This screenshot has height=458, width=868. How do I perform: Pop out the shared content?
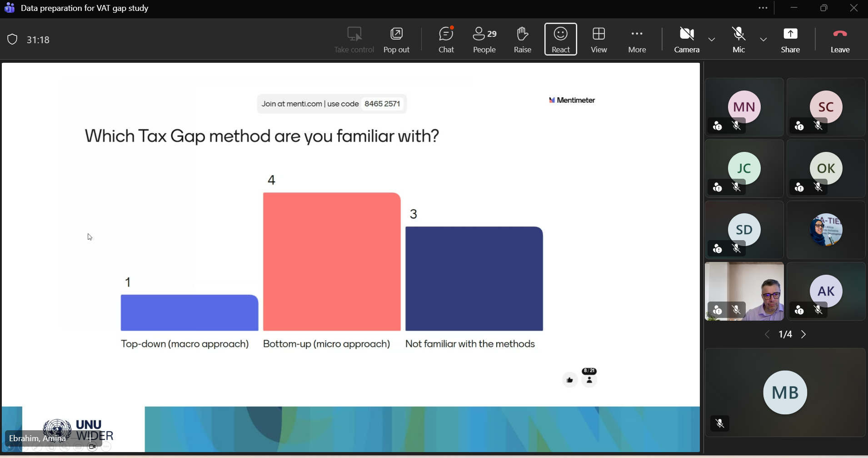click(x=396, y=40)
